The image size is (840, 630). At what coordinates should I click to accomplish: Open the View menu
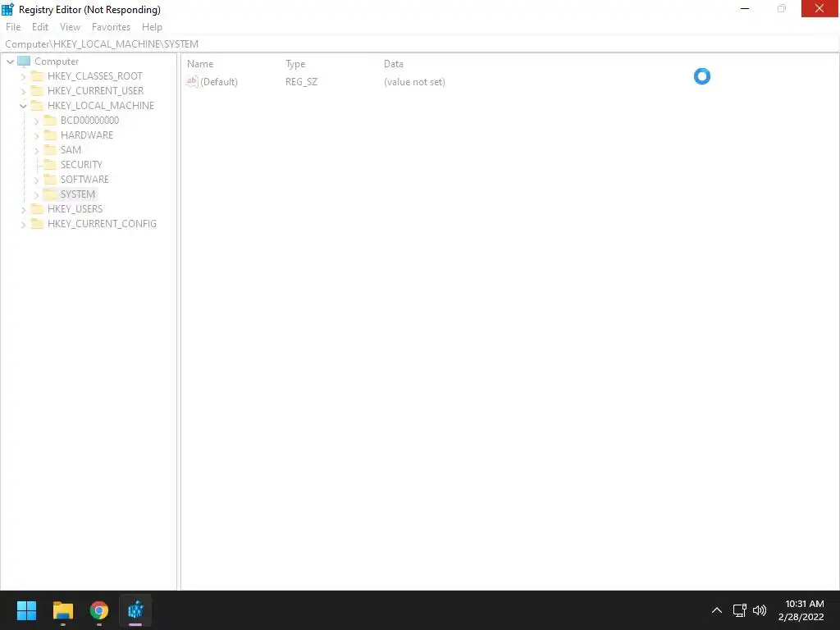[71, 27]
